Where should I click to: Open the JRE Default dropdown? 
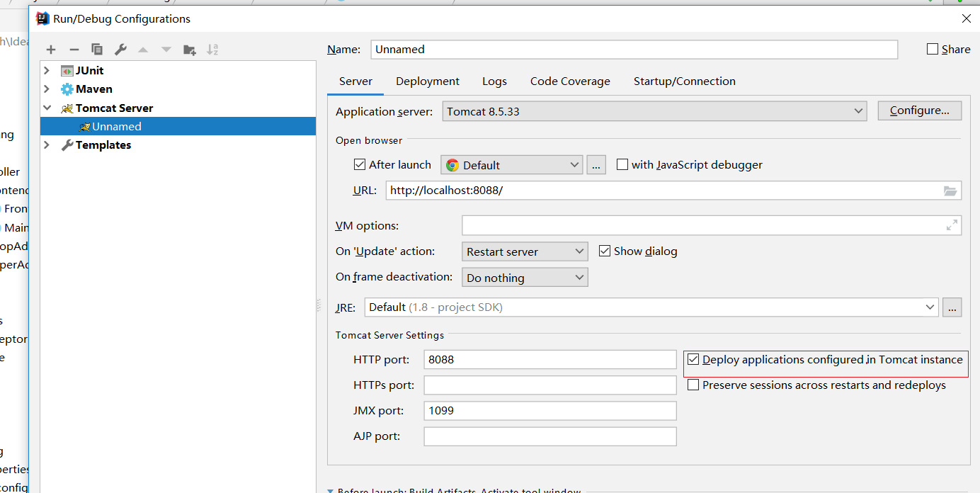pyautogui.click(x=651, y=307)
